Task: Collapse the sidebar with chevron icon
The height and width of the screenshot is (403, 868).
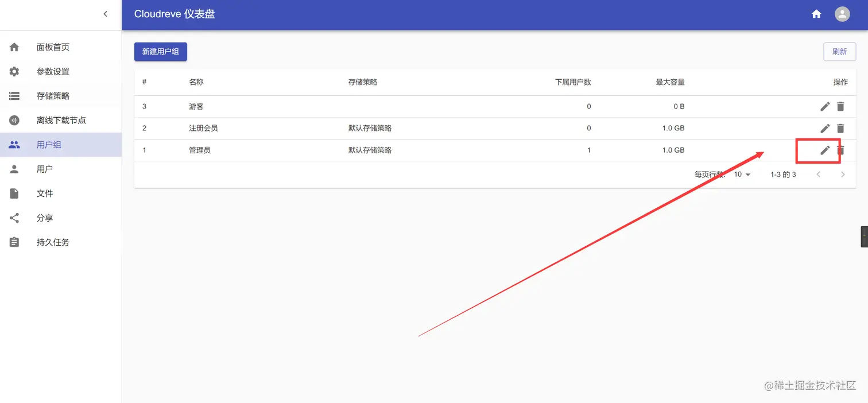Action: [x=105, y=14]
